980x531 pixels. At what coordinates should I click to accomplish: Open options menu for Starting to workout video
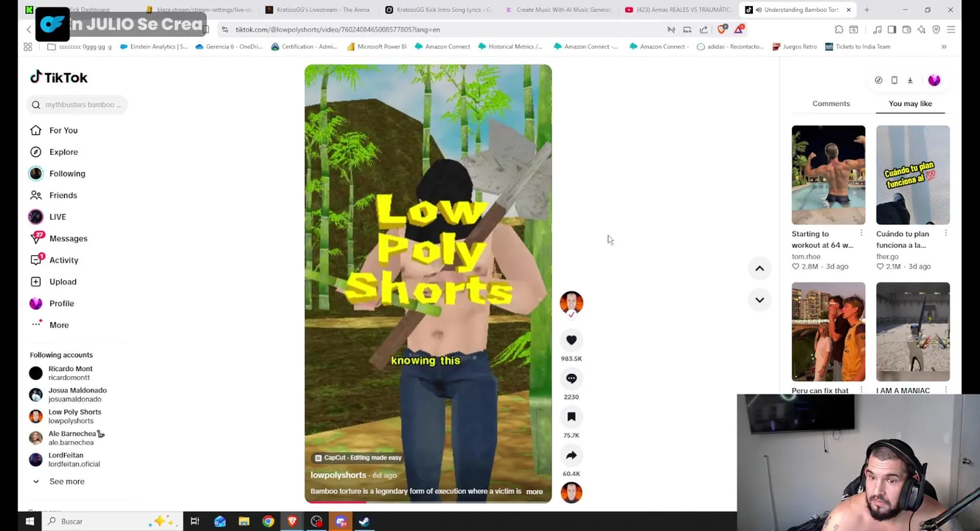(x=861, y=234)
